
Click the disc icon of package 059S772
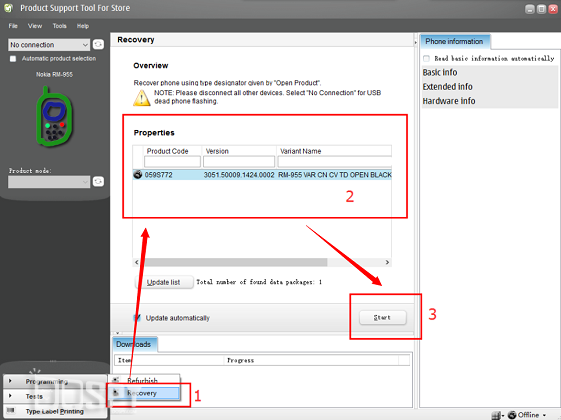137,175
